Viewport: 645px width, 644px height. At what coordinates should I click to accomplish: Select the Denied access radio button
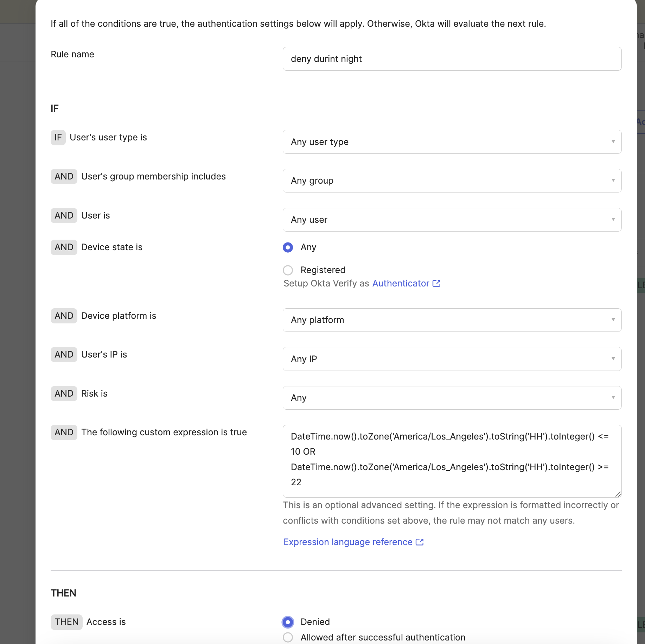[288, 622]
